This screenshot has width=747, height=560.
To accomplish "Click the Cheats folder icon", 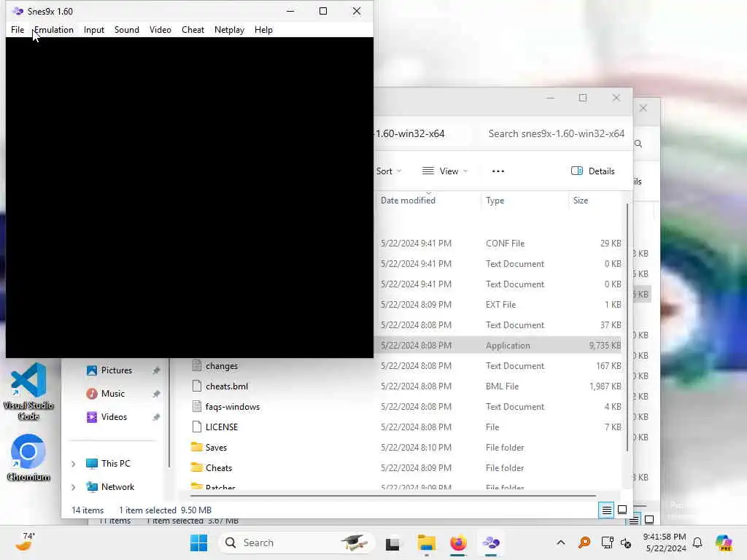I will [x=197, y=467].
